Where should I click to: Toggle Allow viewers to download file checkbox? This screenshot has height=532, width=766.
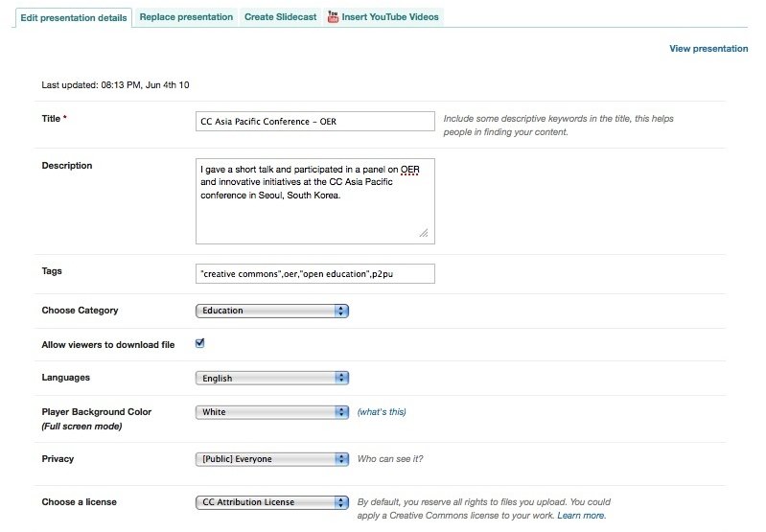[200, 343]
